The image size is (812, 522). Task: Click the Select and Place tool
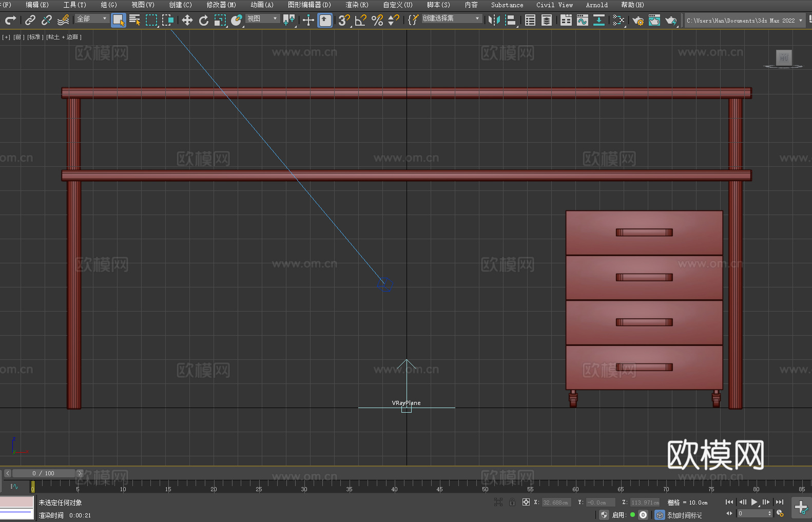point(237,20)
